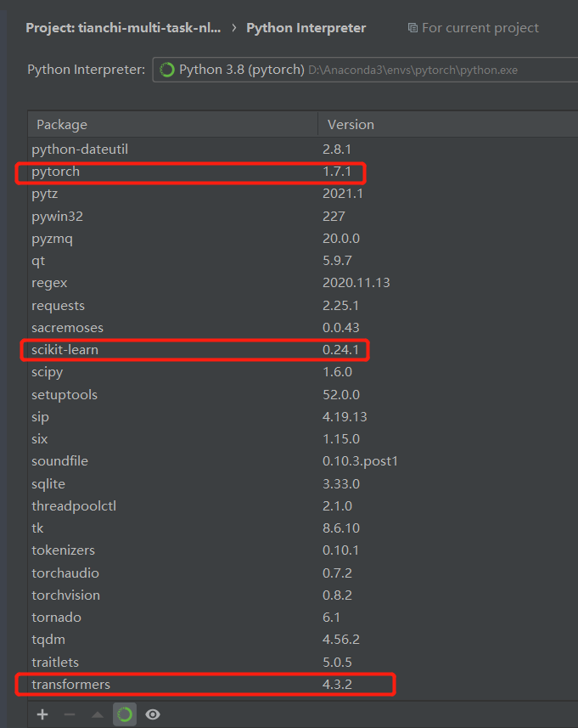Open the Python Interpreter dropdown
This screenshot has height=728, width=578.
(365, 70)
